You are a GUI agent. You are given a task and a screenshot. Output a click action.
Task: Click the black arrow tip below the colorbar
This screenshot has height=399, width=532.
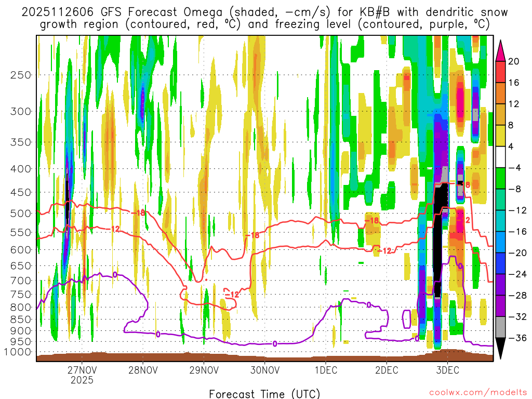(500, 348)
